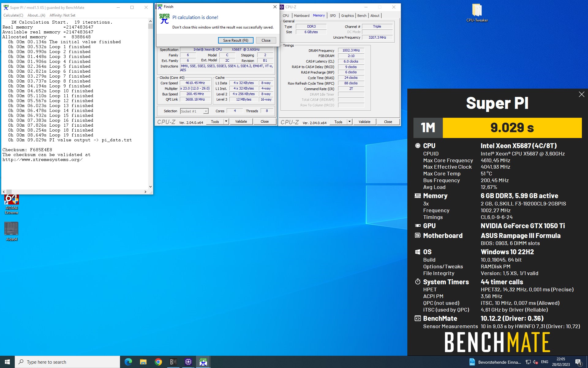The height and width of the screenshot is (368, 588).
Task: Click the muted volume tray icon
Action: [x=536, y=362]
